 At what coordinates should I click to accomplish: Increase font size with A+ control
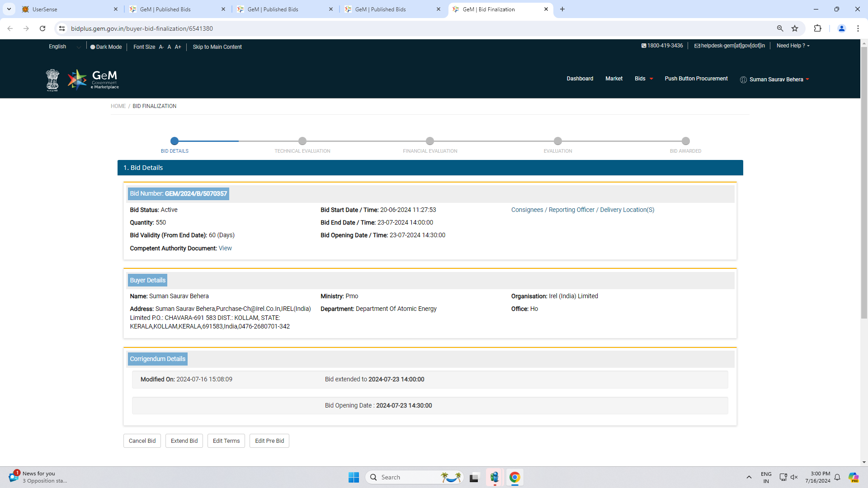(178, 47)
